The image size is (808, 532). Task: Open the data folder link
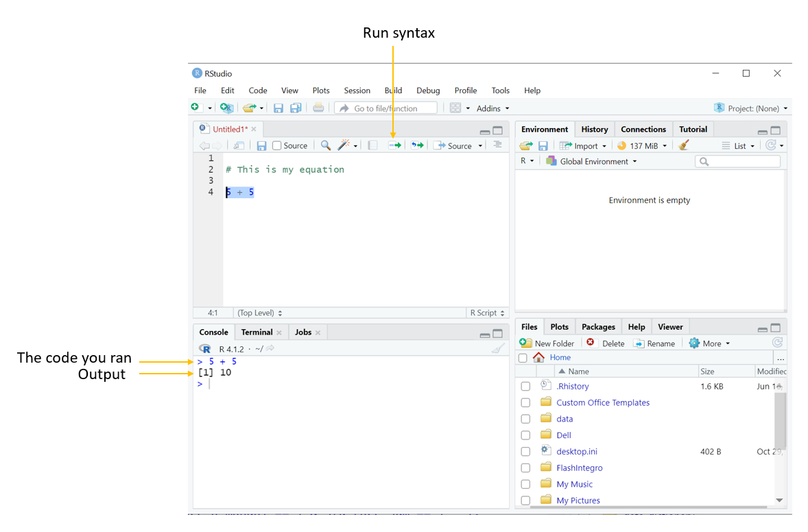point(565,419)
